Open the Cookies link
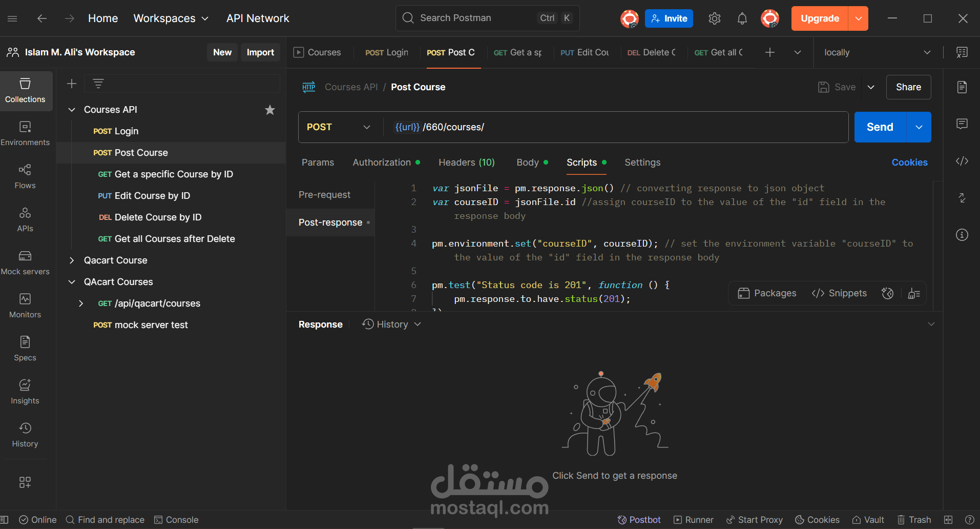The image size is (980, 529). tap(909, 162)
